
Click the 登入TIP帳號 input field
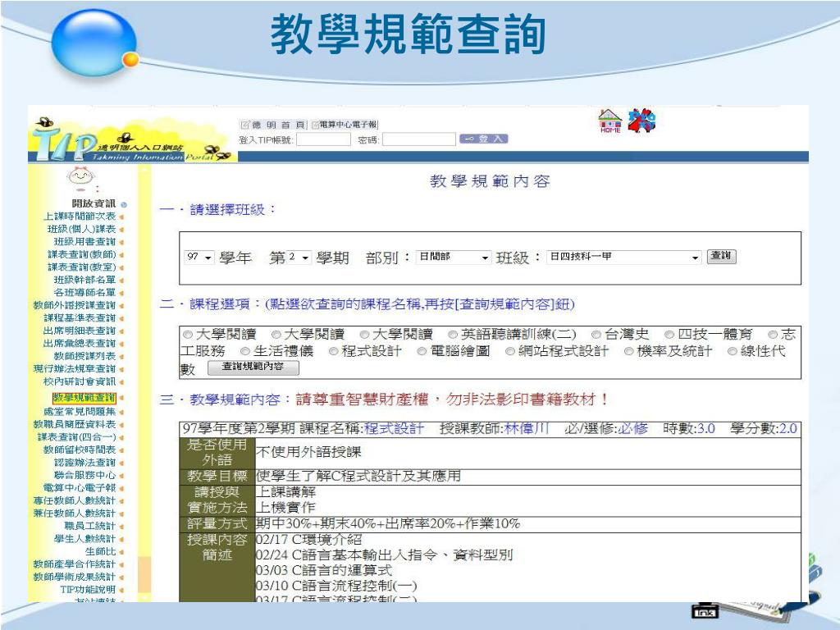[323, 139]
